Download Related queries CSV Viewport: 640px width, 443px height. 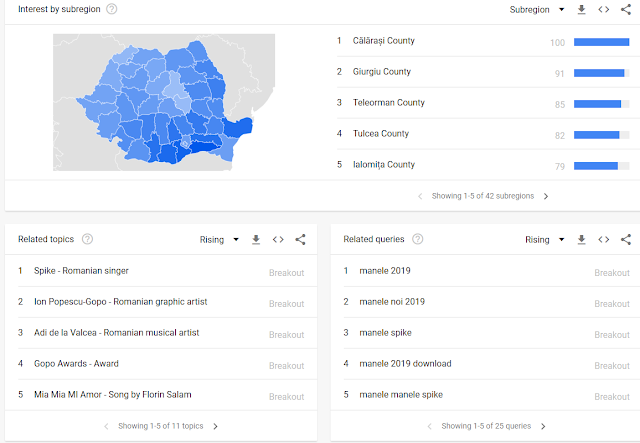click(582, 239)
